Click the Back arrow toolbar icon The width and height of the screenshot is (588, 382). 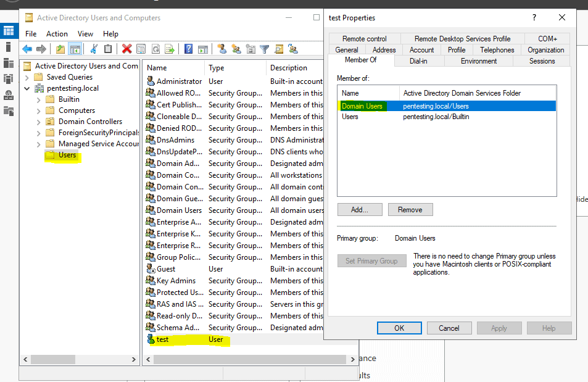pyautogui.click(x=27, y=49)
